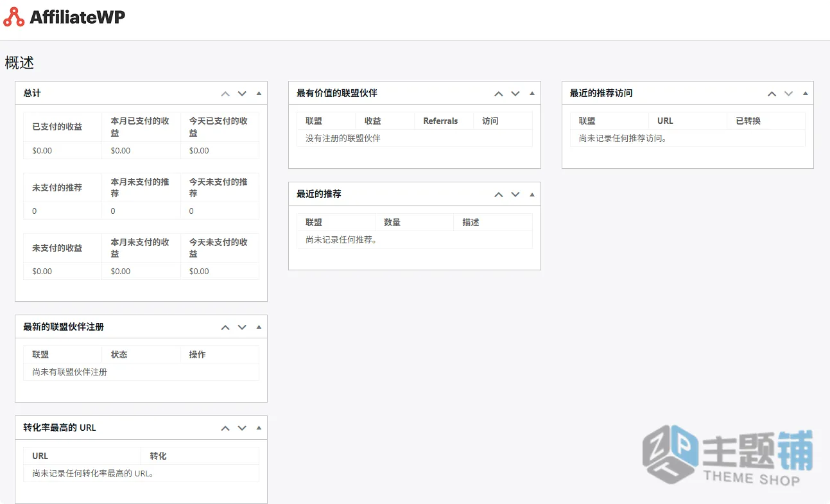Click the 今天未支付的推荐 column header
This screenshot has height=504, width=830.
(218, 187)
